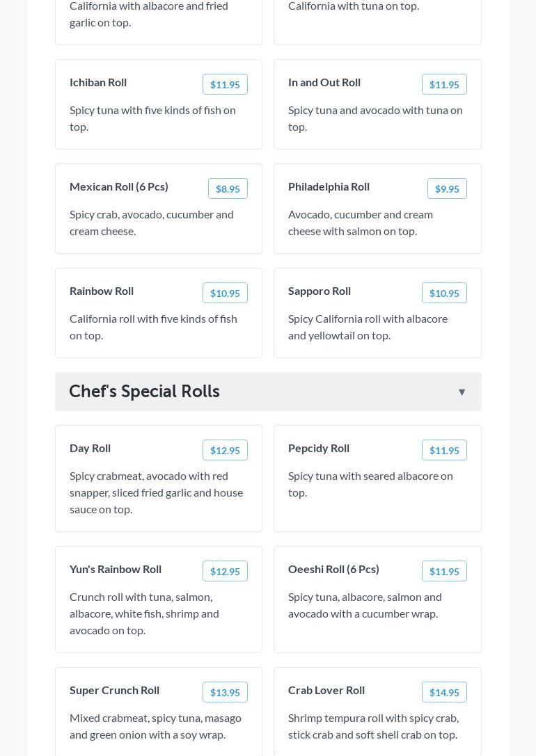Click the Super Crunch Roll $13.95 price
The image size is (536, 756).
[x=225, y=692]
